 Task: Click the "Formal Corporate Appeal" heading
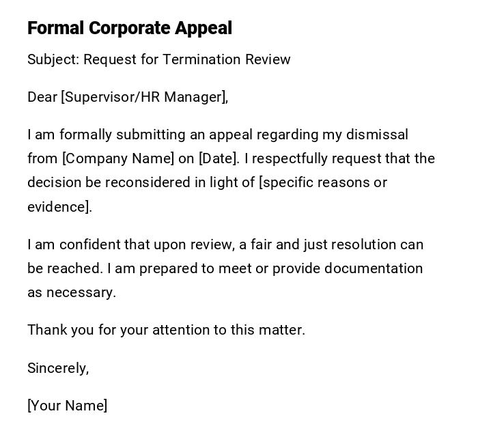coord(130,28)
